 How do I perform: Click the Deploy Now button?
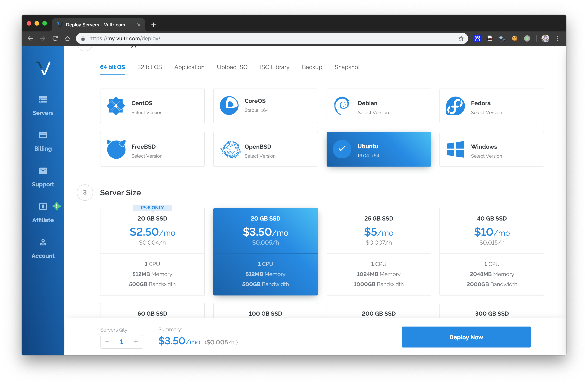466,337
